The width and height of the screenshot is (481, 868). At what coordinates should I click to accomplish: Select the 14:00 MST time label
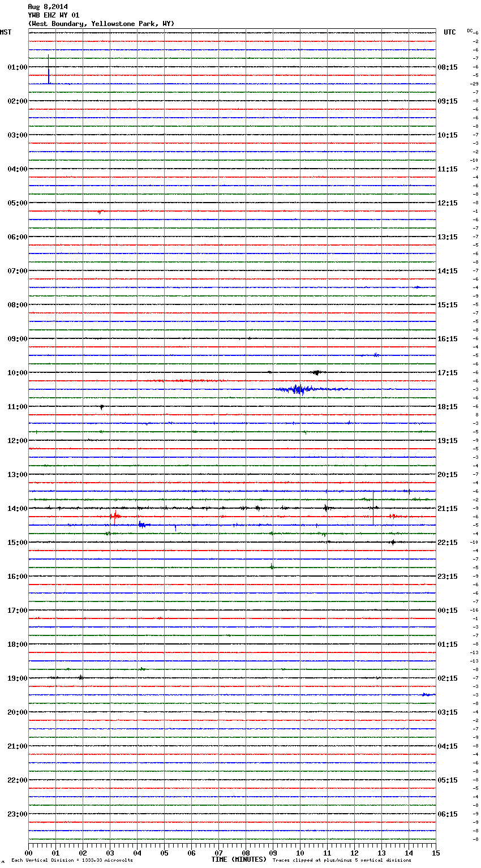tap(17, 509)
